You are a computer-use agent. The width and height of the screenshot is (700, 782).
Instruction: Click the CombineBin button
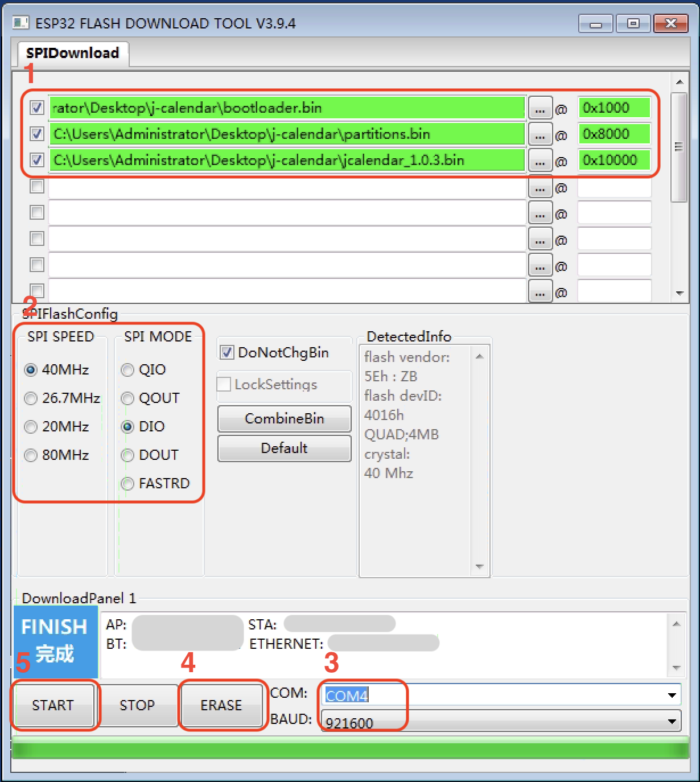pos(284,418)
